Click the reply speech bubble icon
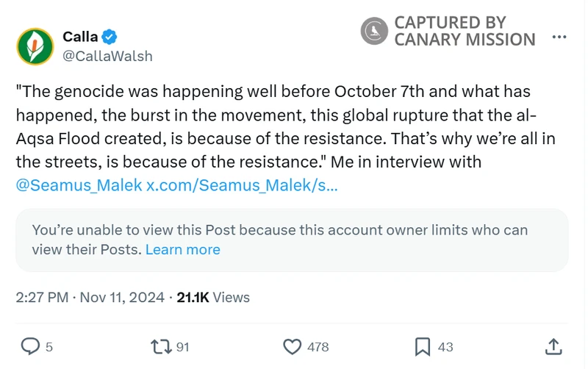This screenshot has height=369, width=588. [29, 346]
